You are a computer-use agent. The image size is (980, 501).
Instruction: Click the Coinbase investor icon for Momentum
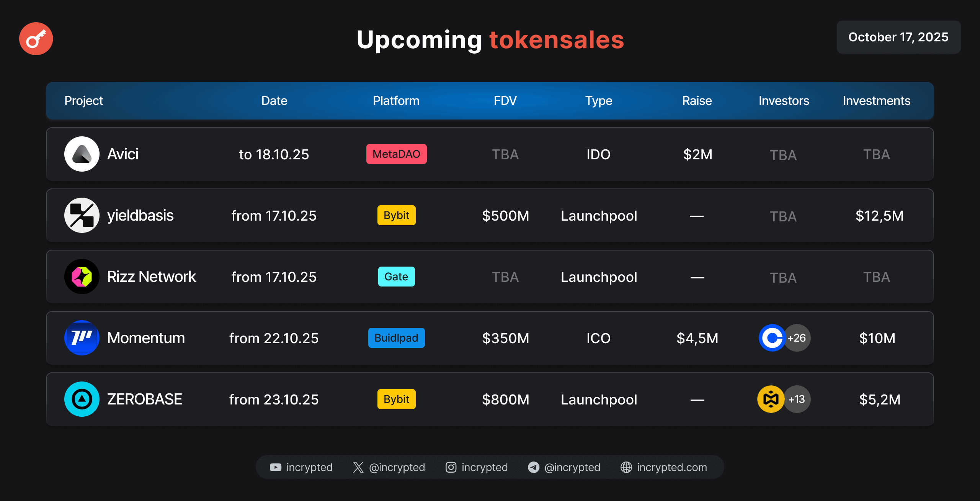click(x=772, y=338)
